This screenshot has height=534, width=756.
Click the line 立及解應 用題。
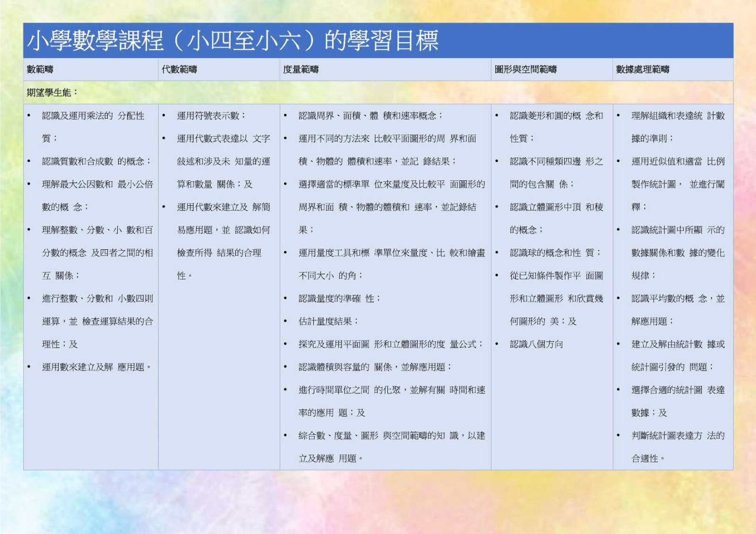click(x=331, y=458)
